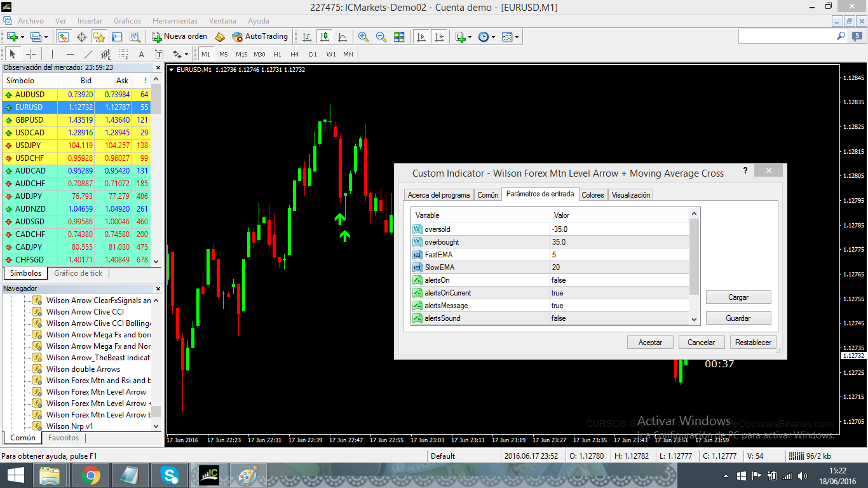Zoom out on the chart
The image size is (868, 488).
click(x=381, y=37)
